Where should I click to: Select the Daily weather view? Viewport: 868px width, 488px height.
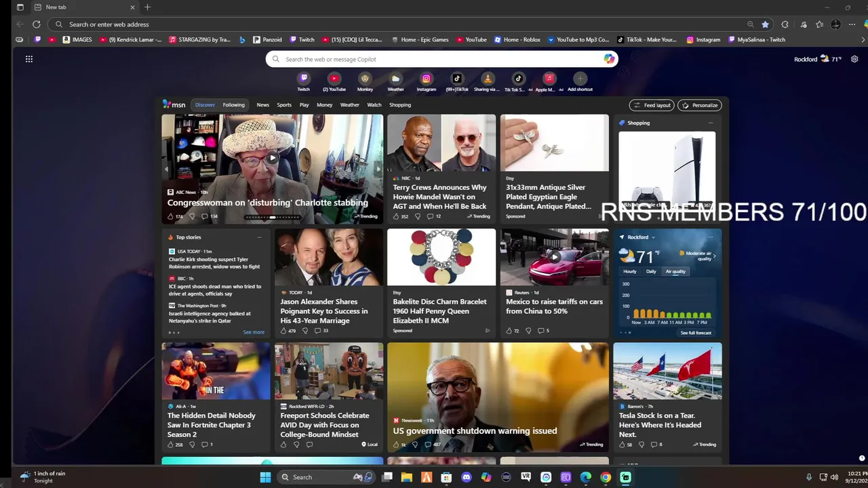pyautogui.click(x=651, y=271)
